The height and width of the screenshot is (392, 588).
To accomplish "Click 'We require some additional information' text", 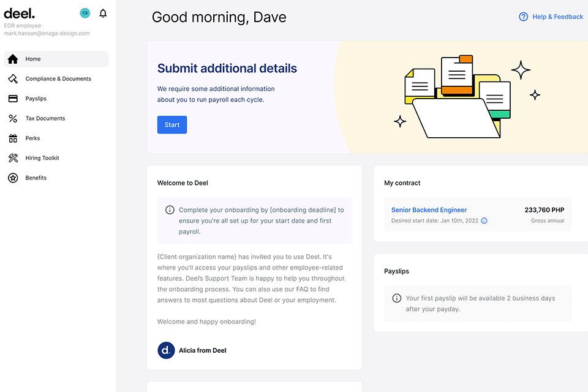I will pos(216,94).
